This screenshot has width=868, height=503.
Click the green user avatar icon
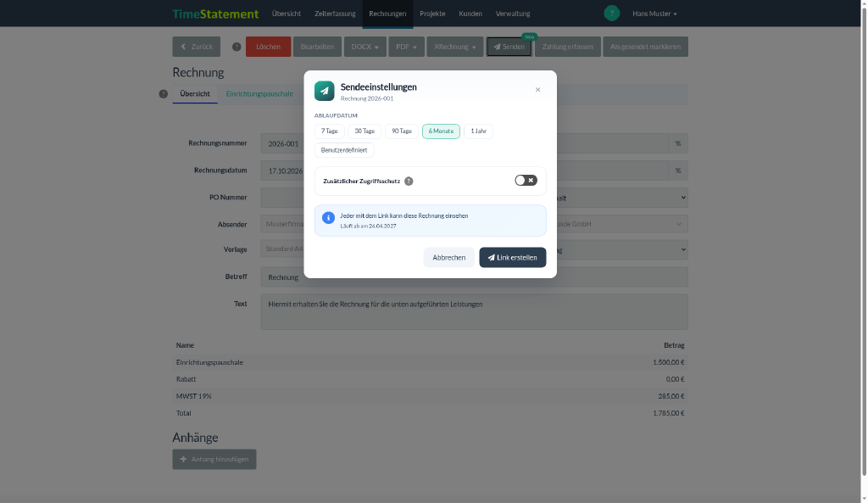(x=612, y=14)
